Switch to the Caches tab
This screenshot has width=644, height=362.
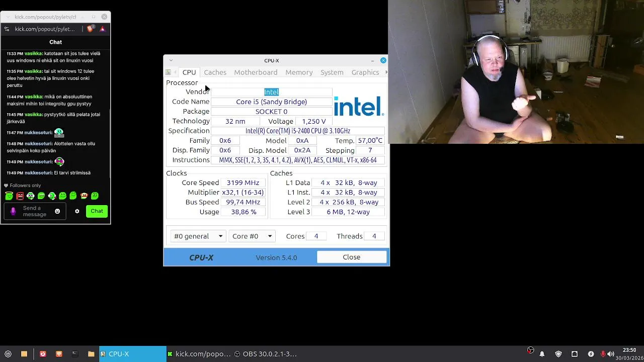[215, 72]
